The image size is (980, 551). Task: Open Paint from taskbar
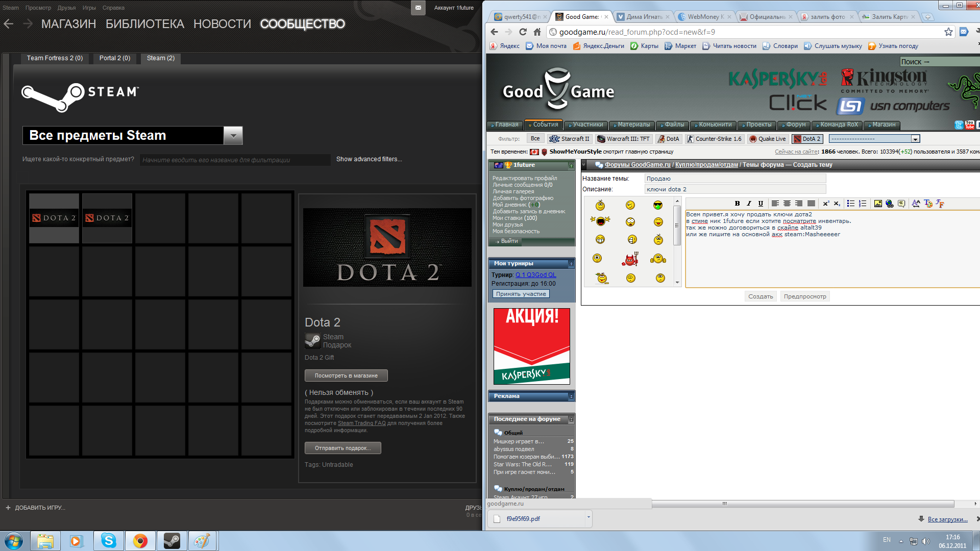click(x=202, y=541)
